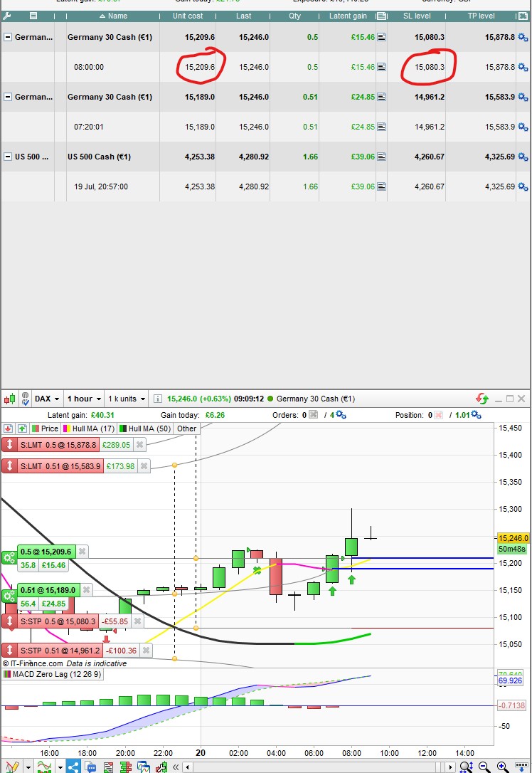Screen dimensions: 532x773
Task: Open the DAX instrument dropdown
Action: 47,399
